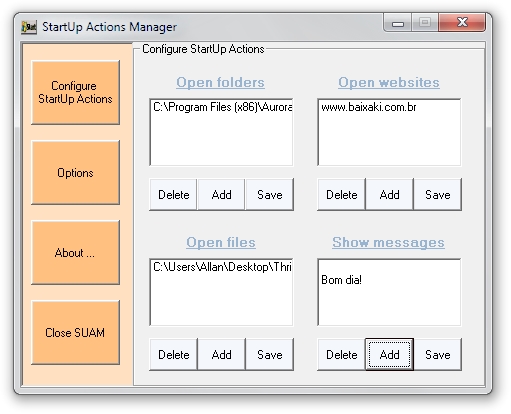The width and height of the screenshot is (511, 414).
Task: Click the StartUp Actions Manager title bar icon
Action: point(29,27)
